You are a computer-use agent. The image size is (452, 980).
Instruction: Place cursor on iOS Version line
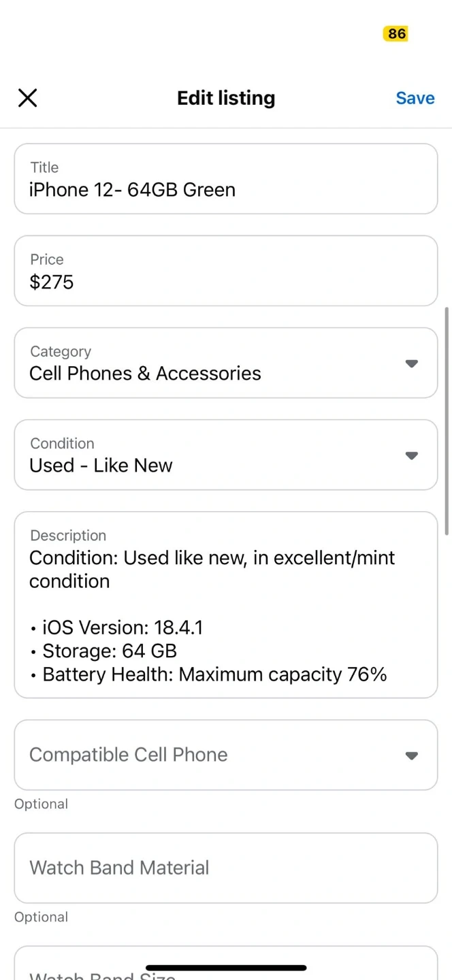(123, 627)
